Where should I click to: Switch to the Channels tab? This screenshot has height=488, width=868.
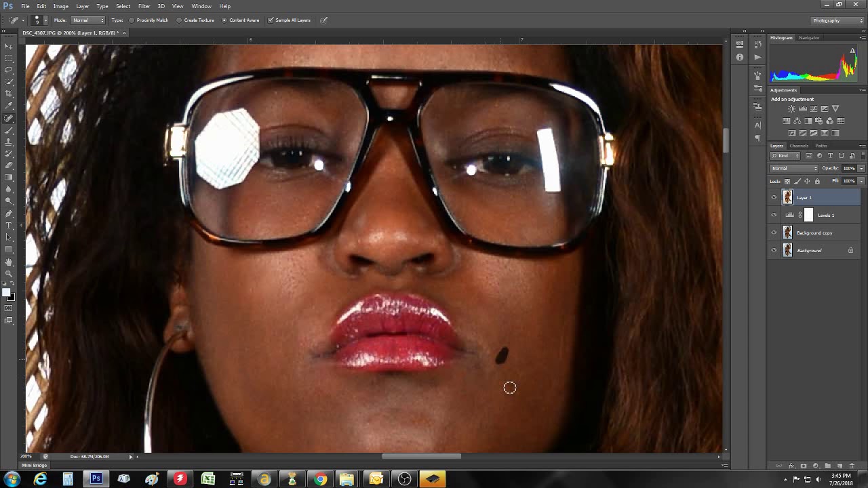[799, 146]
